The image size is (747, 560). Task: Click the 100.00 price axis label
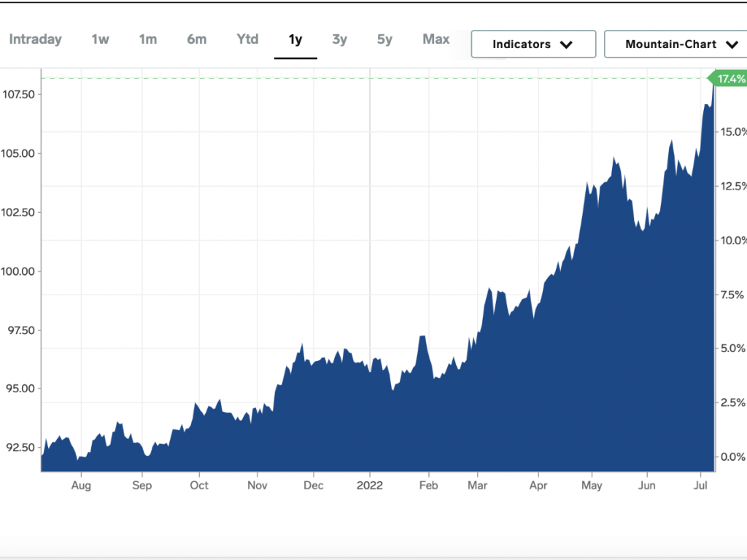click(18, 271)
